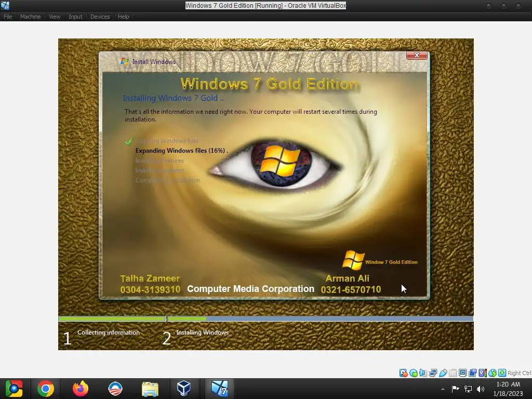Click the network adapters status icon
The image size is (532, 399).
point(433,373)
